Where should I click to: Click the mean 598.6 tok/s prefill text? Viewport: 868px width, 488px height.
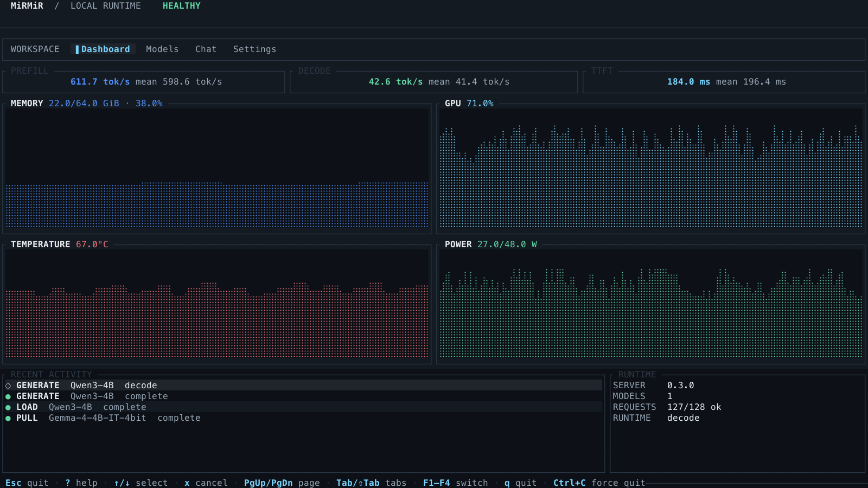(x=179, y=82)
